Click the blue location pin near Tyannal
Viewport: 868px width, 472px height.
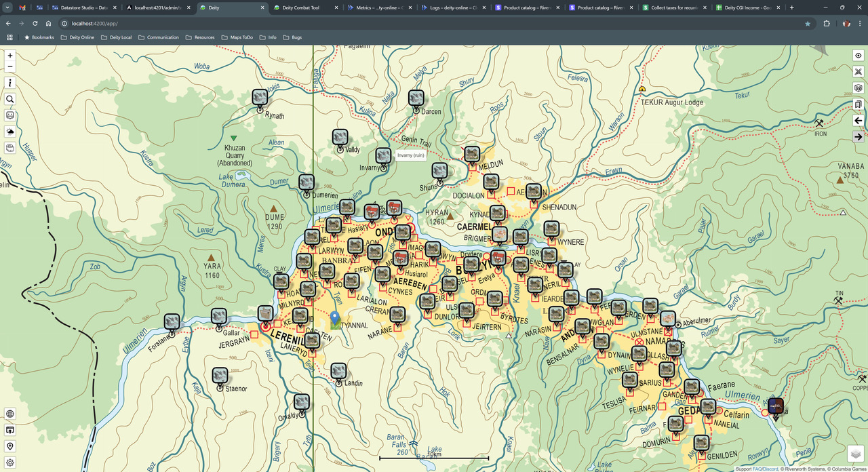point(335,319)
